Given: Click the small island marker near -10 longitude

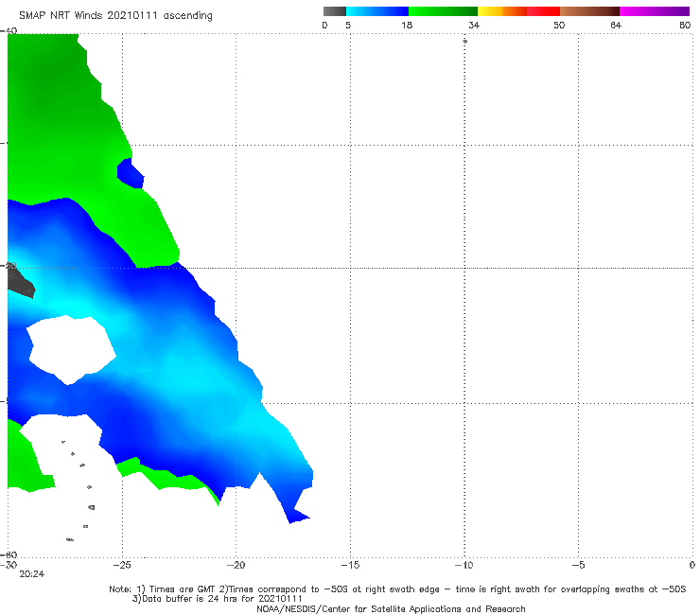Looking at the screenshot, I should click(x=464, y=41).
